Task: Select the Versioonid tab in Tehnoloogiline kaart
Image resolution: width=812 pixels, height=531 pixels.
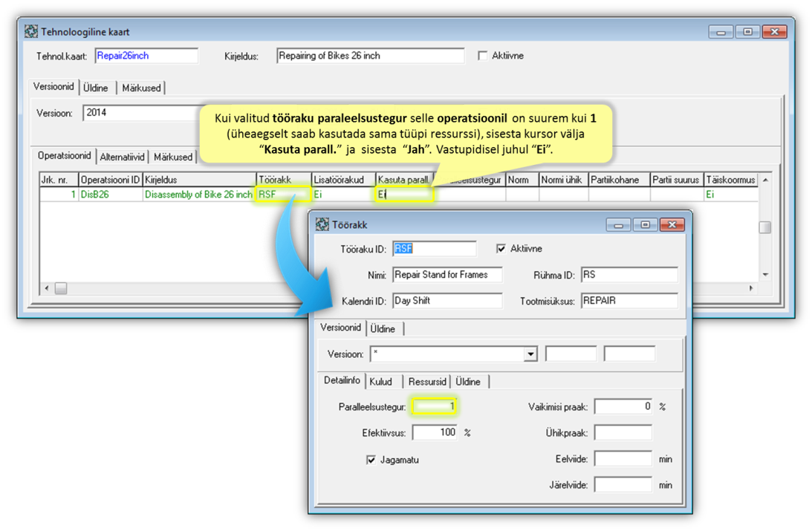Action: (x=53, y=86)
